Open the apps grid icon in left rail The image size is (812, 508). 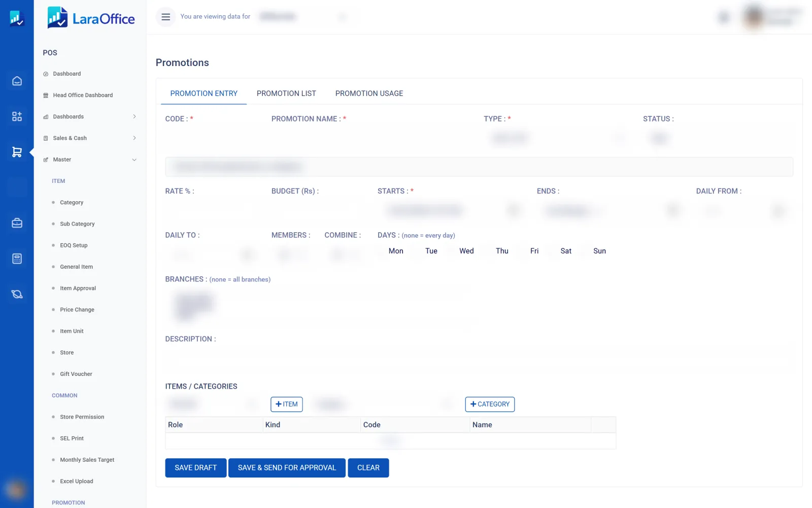(17, 116)
